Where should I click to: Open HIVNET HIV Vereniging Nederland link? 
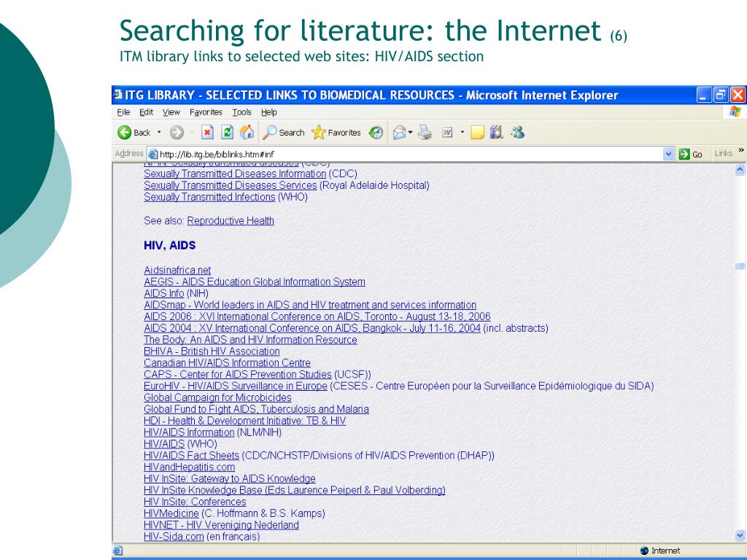[222, 525]
